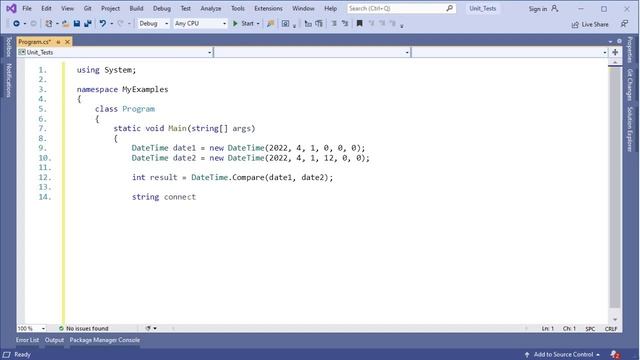Click the Open File folder icon
The image size is (640, 360).
pyautogui.click(x=65, y=24)
